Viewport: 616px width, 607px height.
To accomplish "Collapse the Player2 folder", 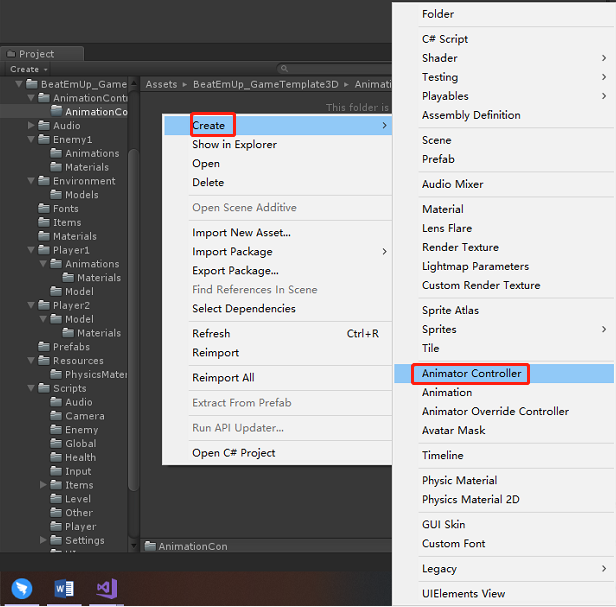I will (31, 305).
